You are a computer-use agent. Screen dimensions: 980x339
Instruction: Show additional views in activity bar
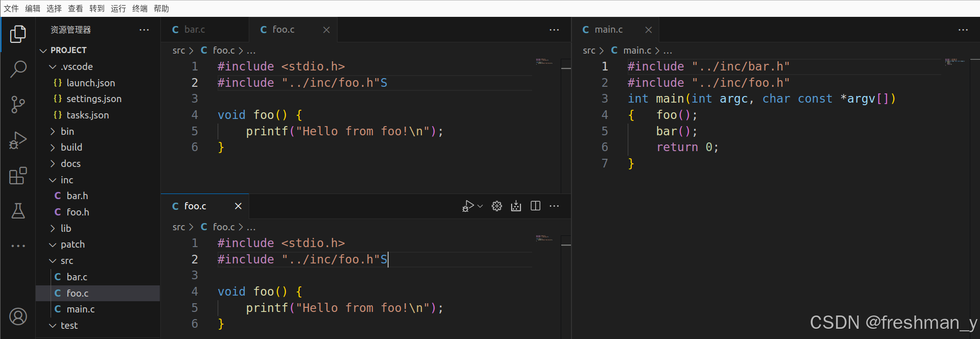pos(18,246)
